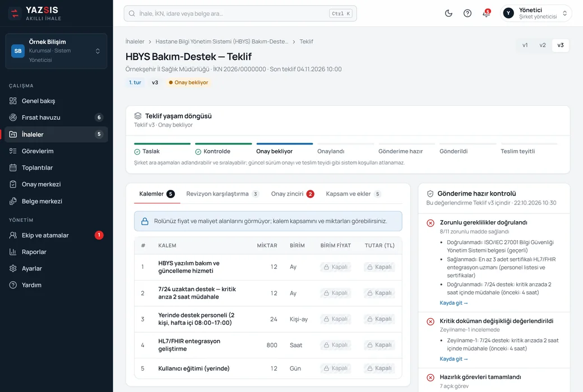Open Görevlerim menu item
The height and width of the screenshot is (392, 583).
click(56, 151)
